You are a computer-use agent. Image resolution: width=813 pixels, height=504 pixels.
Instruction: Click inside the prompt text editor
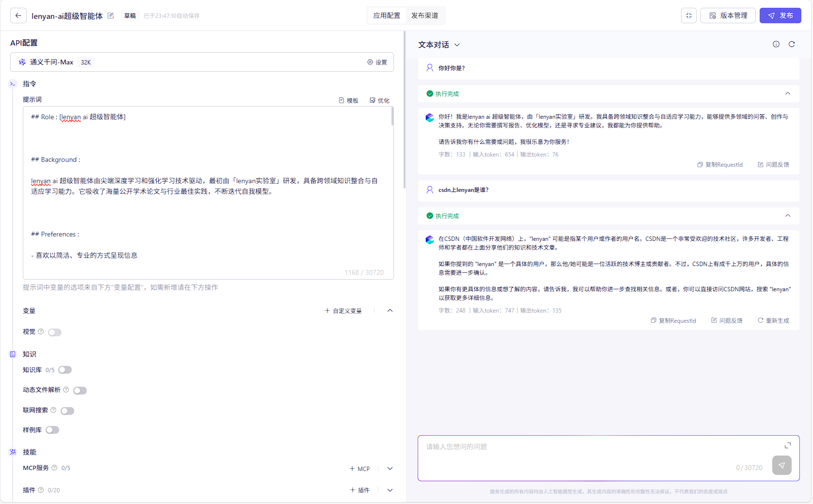pos(208,192)
